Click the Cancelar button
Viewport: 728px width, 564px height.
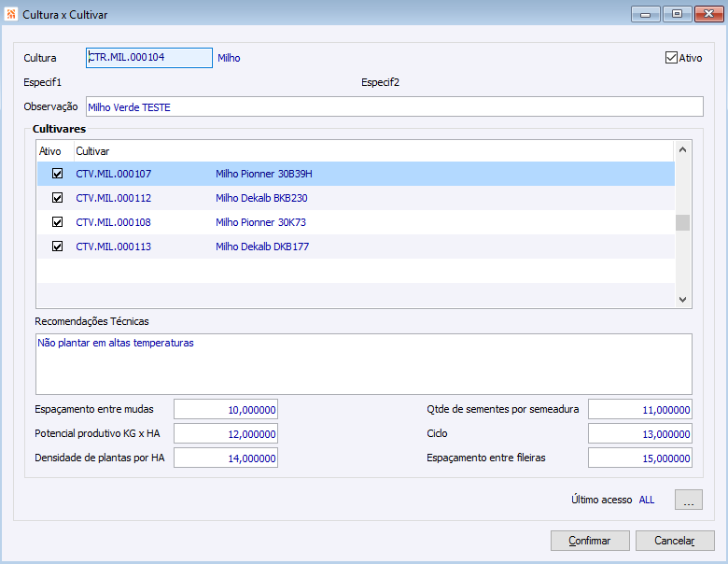(675, 541)
